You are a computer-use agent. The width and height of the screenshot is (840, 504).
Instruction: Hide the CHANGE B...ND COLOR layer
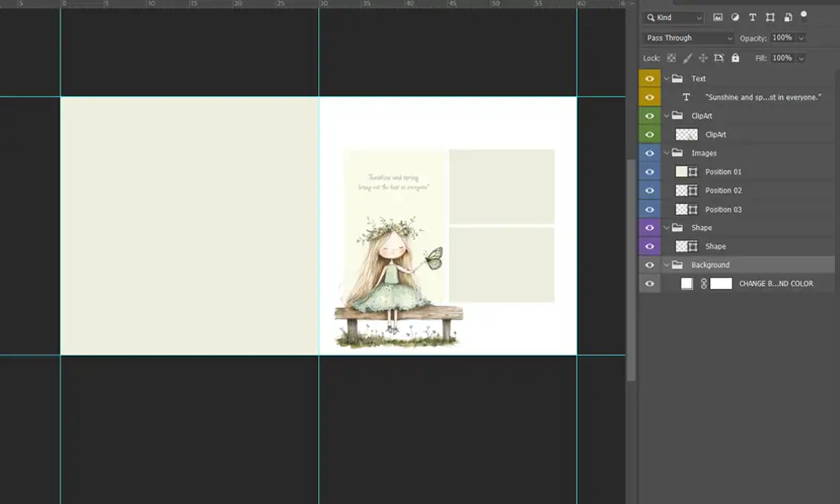coord(649,284)
